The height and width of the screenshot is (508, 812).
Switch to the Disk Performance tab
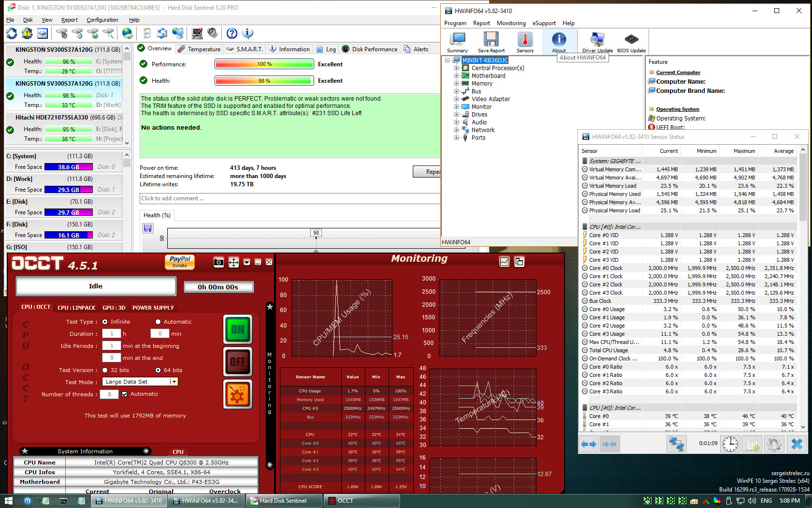pyautogui.click(x=370, y=49)
